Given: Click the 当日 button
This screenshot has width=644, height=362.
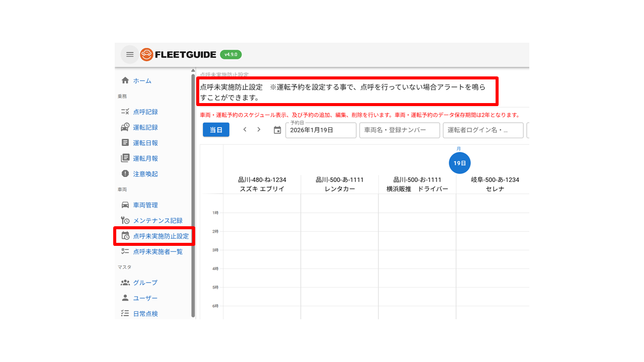Looking at the screenshot, I should [216, 130].
